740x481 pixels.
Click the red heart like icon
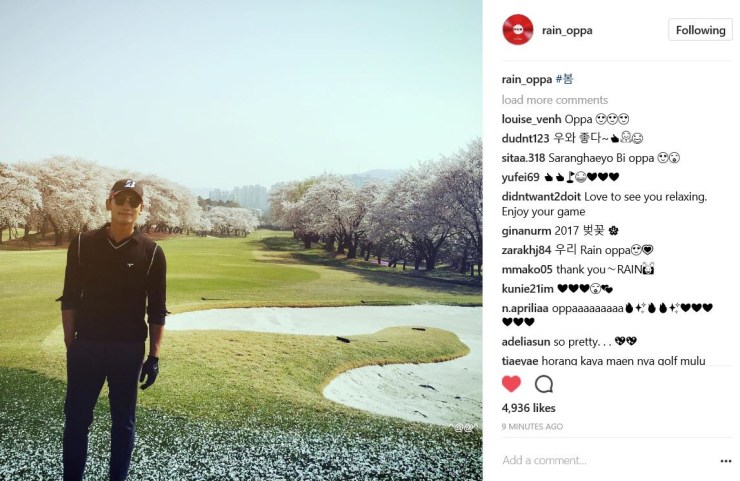[x=511, y=384]
